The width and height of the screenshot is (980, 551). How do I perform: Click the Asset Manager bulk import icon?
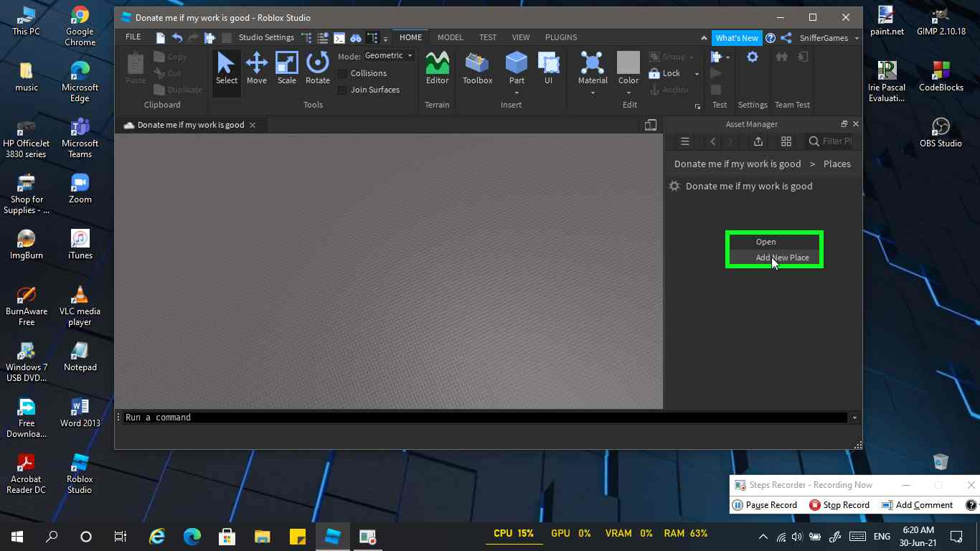coord(758,141)
